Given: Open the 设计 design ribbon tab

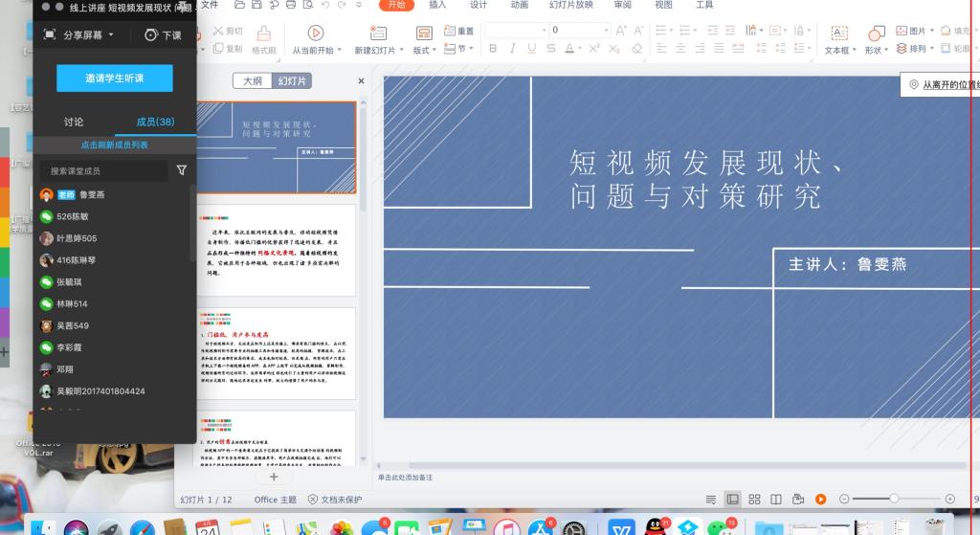Looking at the screenshot, I should coord(479,5).
